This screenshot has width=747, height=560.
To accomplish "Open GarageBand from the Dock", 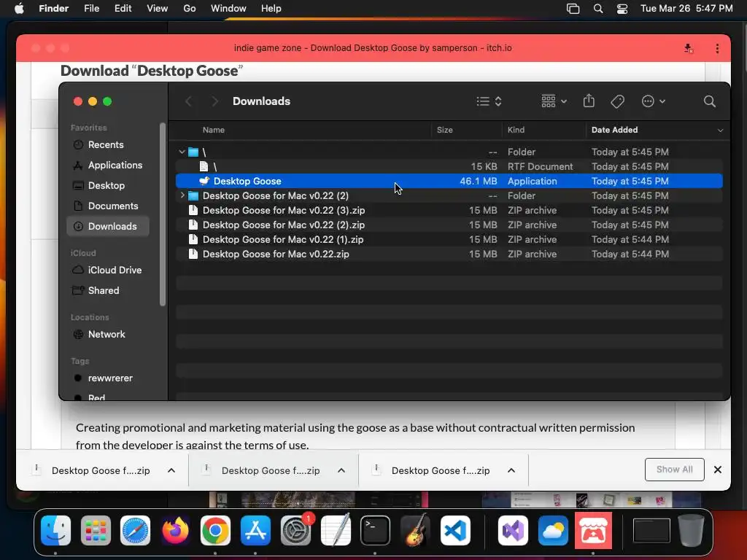I will coord(415,530).
